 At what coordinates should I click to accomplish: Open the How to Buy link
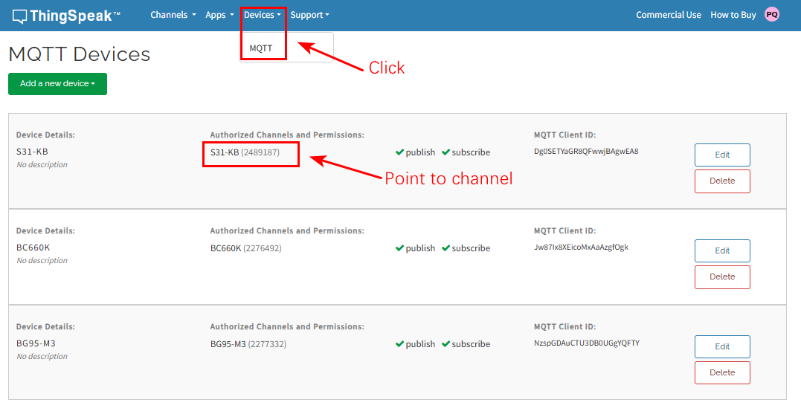(x=733, y=15)
